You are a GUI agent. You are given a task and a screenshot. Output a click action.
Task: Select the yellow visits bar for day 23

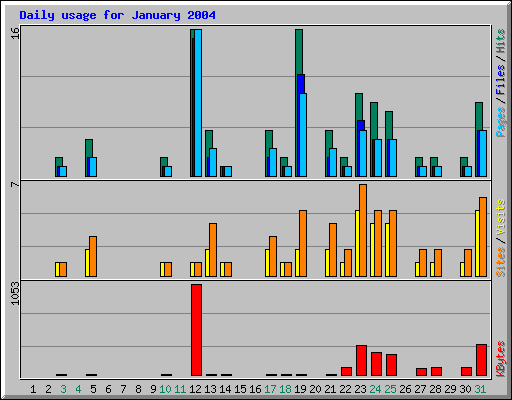click(x=357, y=243)
